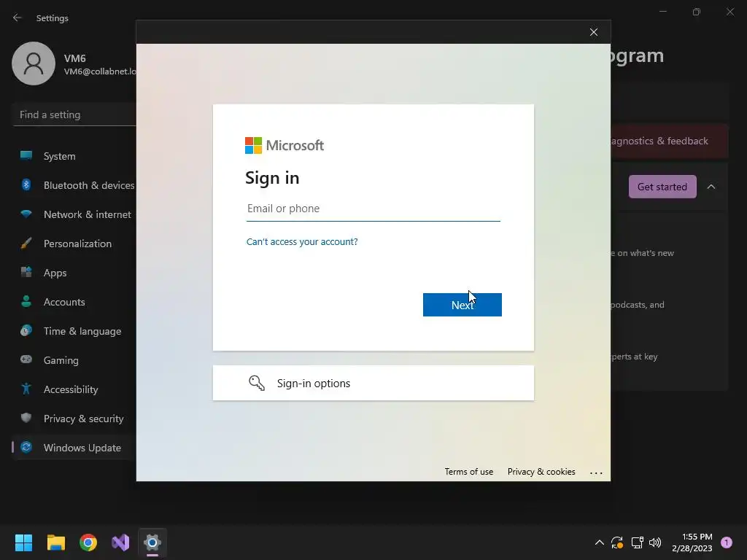Launch Google Chrome from taskbar
The image size is (747, 560).
pos(88,542)
